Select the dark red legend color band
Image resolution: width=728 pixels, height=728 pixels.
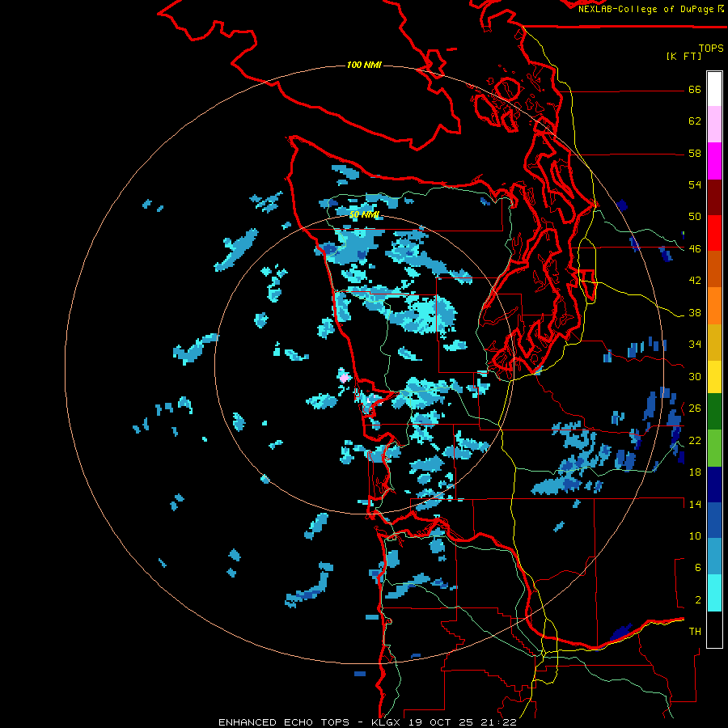coord(714,197)
